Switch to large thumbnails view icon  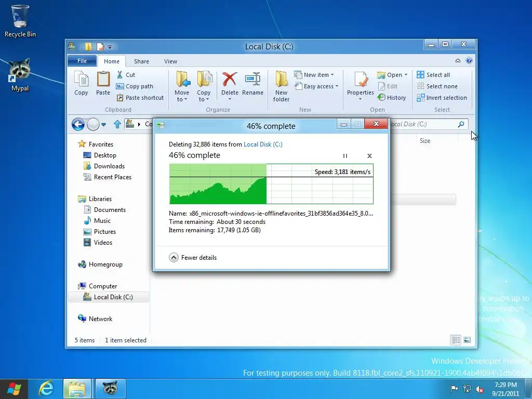click(x=467, y=340)
